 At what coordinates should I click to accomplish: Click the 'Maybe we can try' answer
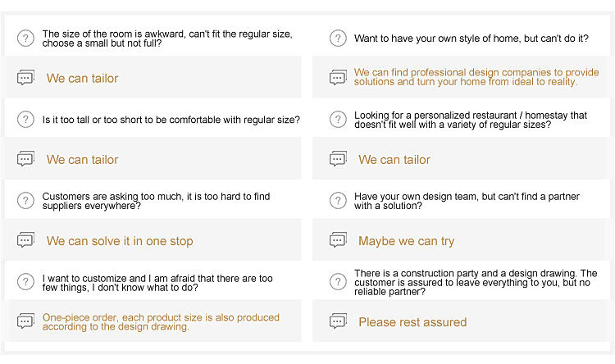click(x=406, y=241)
